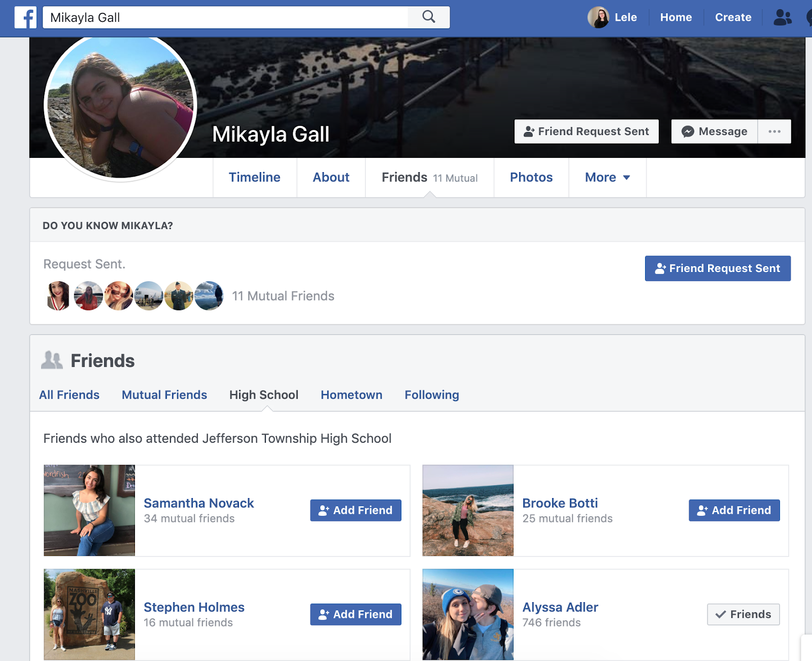This screenshot has width=812, height=661.
Task: Open Mikayla Gall's profile picture
Action: (120, 106)
